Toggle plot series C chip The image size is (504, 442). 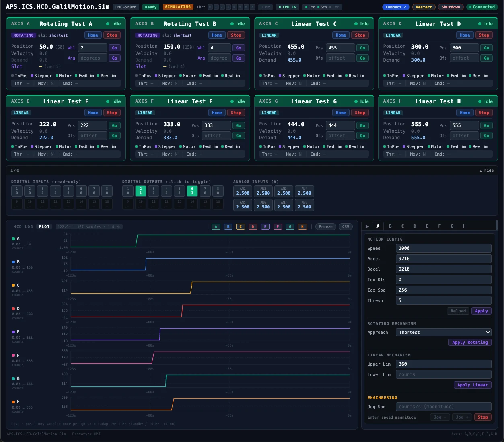click(x=241, y=227)
